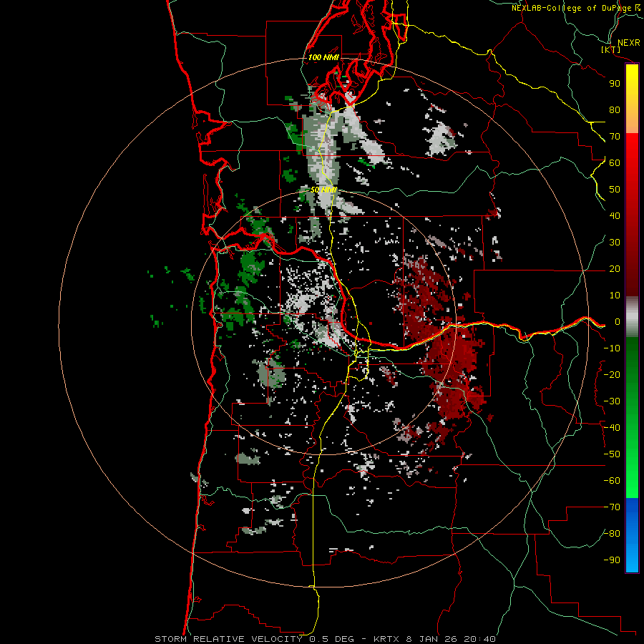Click the NEXR label above the scale
This screenshot has width=644, height=644.
point(628,43)
